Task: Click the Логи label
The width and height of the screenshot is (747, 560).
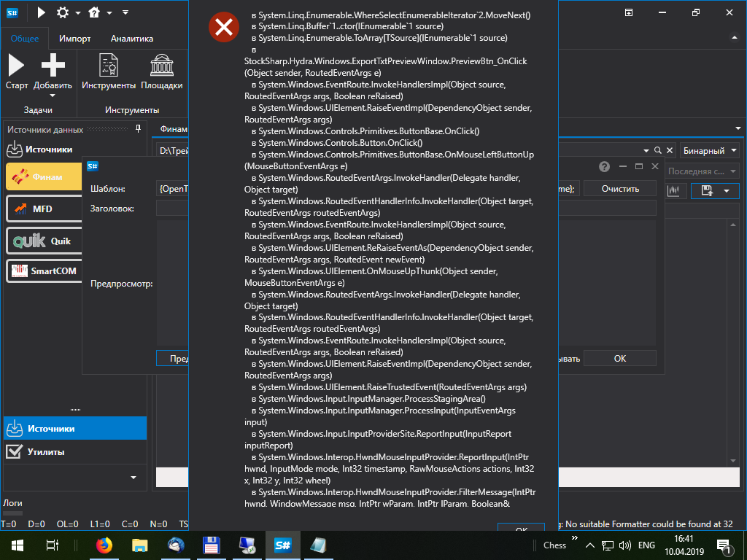Action: pos(13,503)
